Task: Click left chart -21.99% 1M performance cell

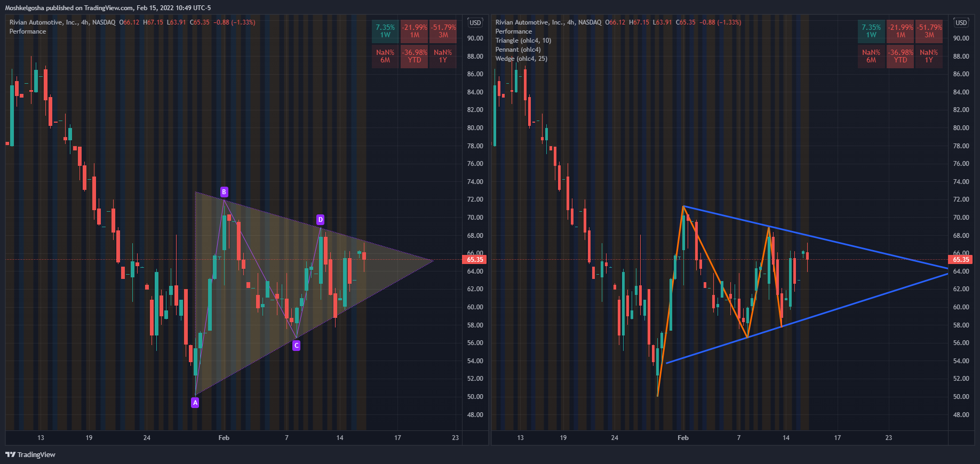Action: pyautogui.click(x=415, y=31)
